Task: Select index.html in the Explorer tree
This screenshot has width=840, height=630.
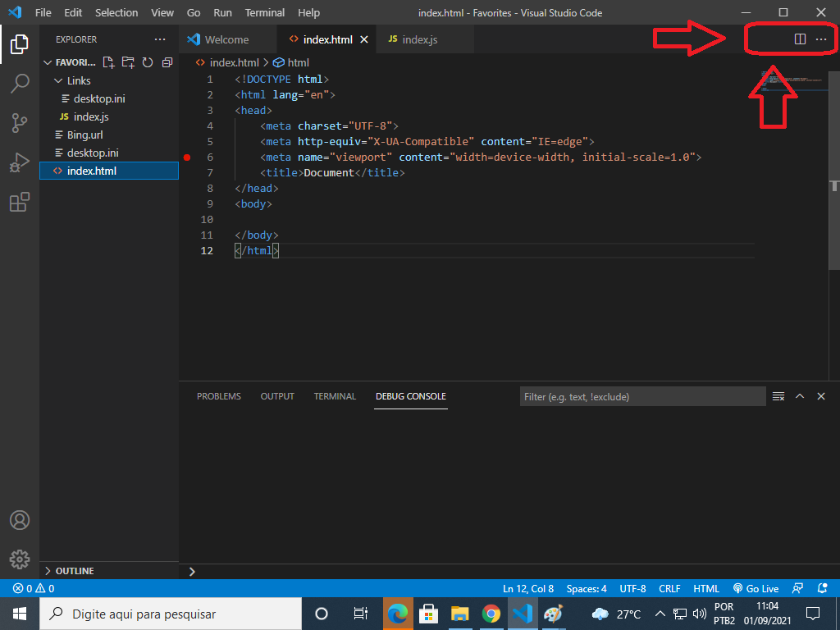Action: tap(109, 171)
